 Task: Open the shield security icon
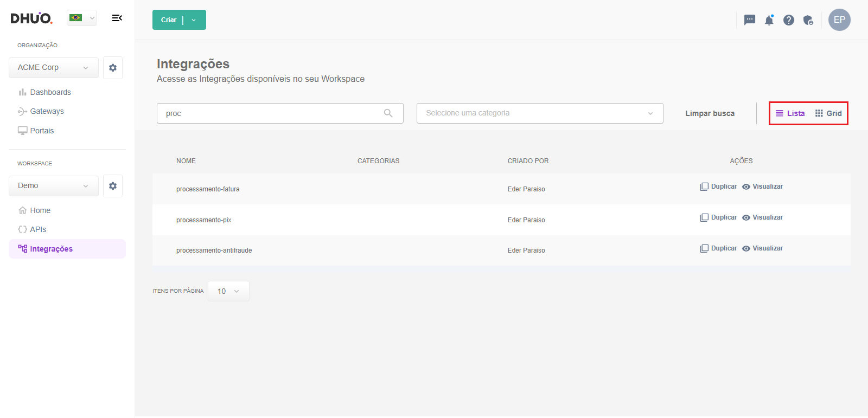click(x=808, y=20)
